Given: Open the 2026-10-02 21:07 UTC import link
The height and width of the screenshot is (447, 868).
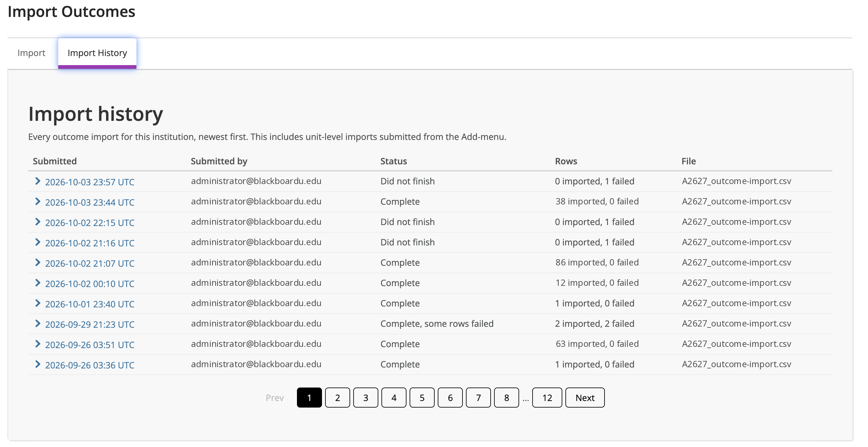Looking at the screenshot, I should pyautogui.click(x=89, y=263).
